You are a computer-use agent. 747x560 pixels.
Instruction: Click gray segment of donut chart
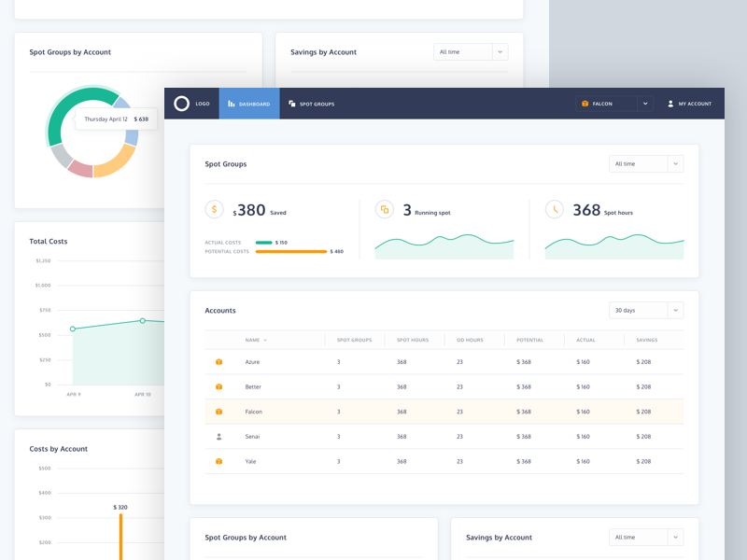coord(62,156)
